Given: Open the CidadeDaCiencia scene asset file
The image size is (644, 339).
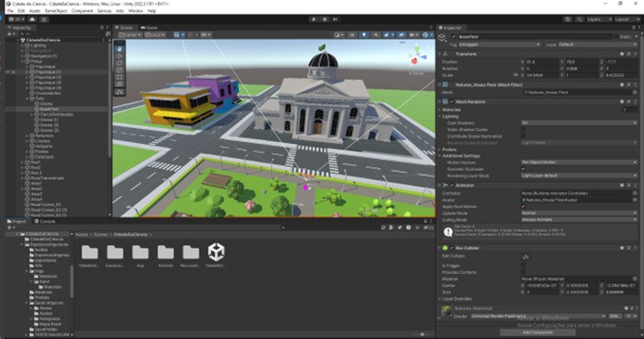Looking at the screenshot, I should (216, 252).
